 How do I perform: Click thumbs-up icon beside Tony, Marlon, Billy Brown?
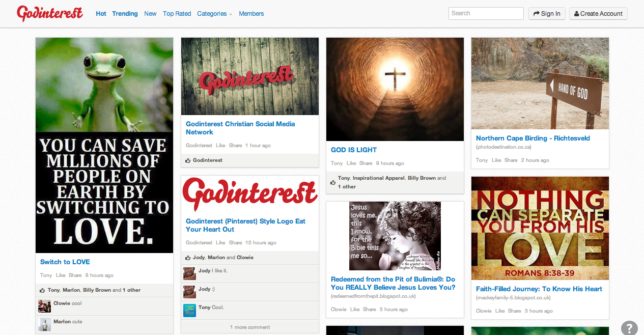point(42,290)
